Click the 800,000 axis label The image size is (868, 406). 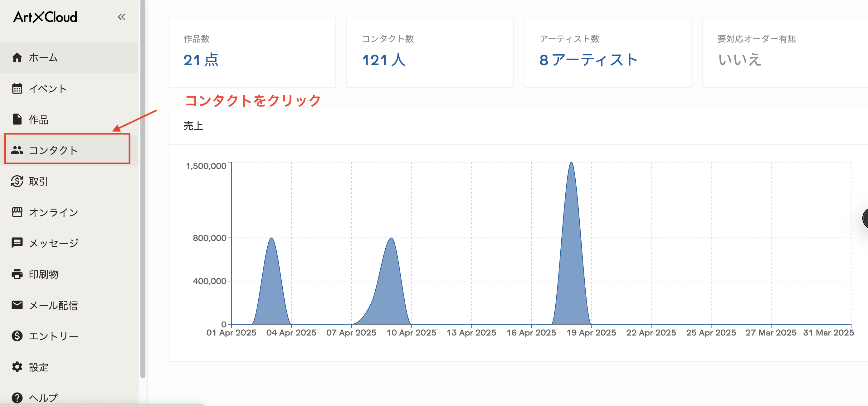210,238
